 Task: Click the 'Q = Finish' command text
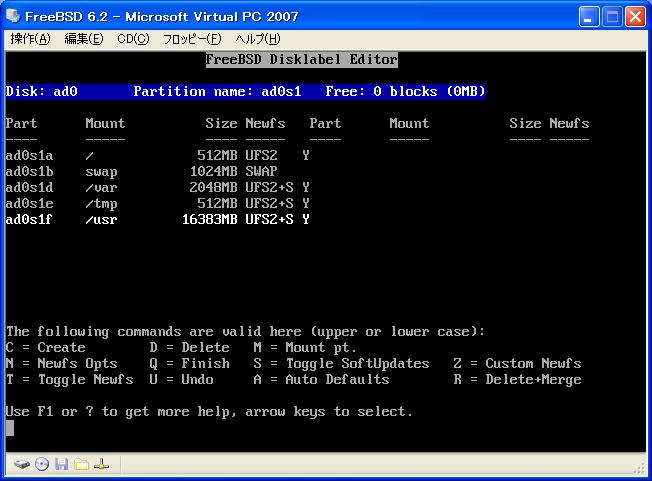point(190,364)
